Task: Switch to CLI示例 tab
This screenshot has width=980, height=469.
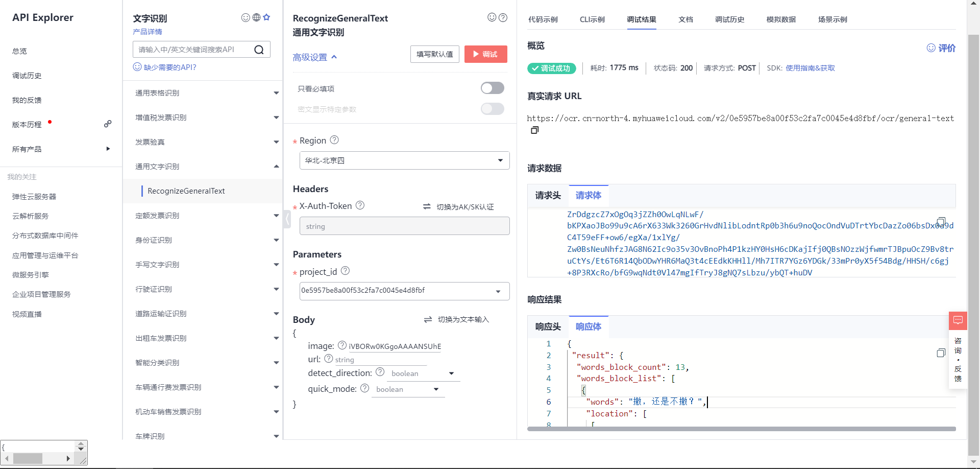Action: (x=592, y=19)
